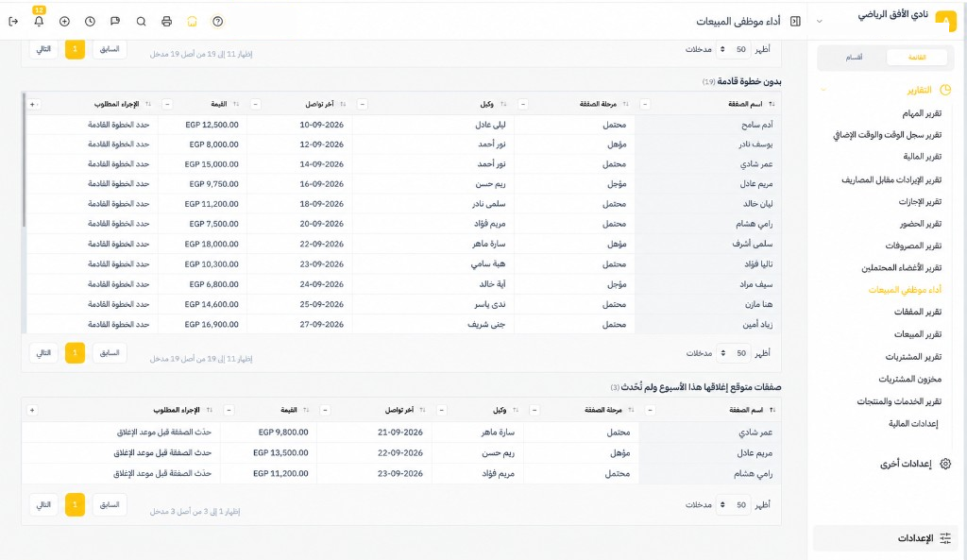The height and width of the screenshot is (560, 967).
Task: Click the headset support icon
Action: point(192,22)
